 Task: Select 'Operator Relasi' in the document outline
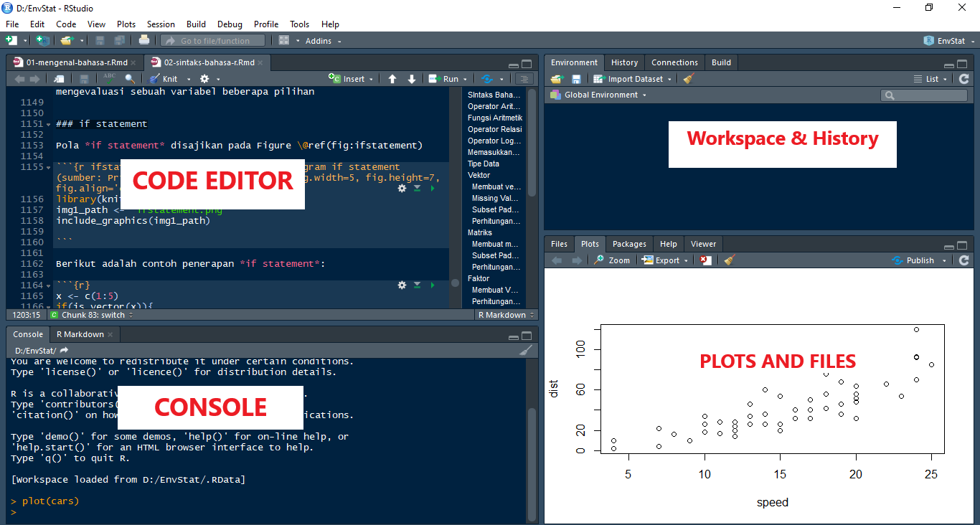coord(494,129)
